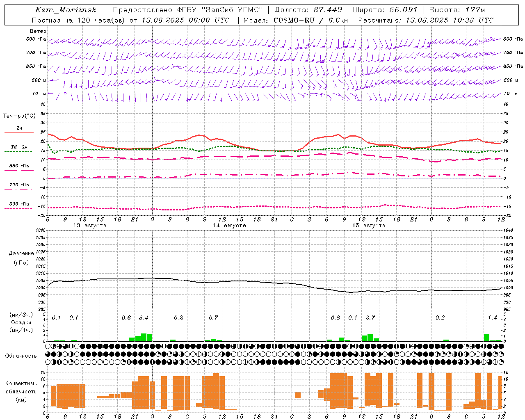Click the 1.4 precipitation total
This screenshot has height=420, width=525.
click(492, 317)
